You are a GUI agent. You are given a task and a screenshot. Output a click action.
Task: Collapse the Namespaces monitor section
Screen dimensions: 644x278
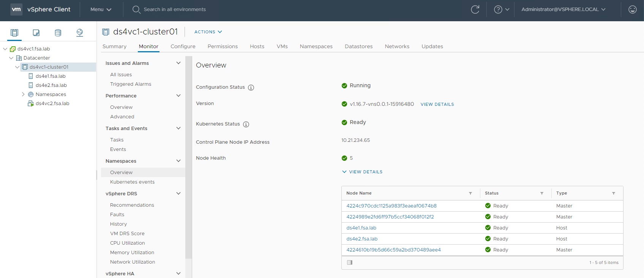[178, 161]
